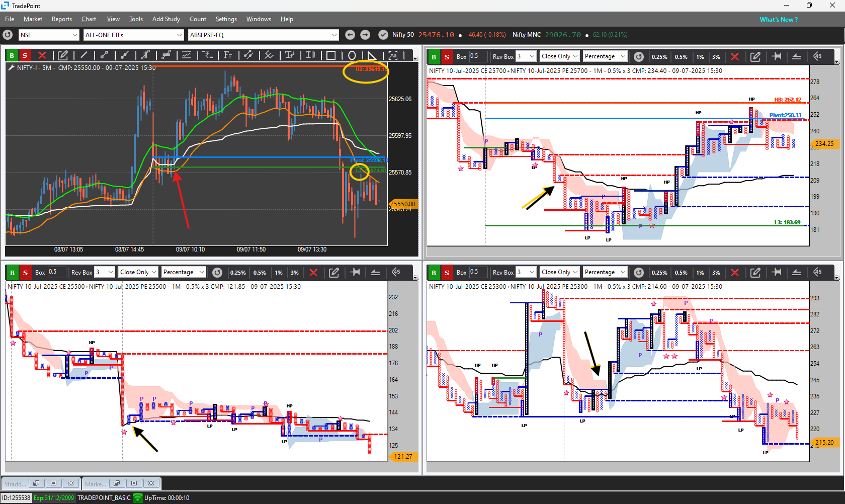Open the Add Study menu
The height and width of the screenshot is (504, 845).
click(x=166, y=19)
